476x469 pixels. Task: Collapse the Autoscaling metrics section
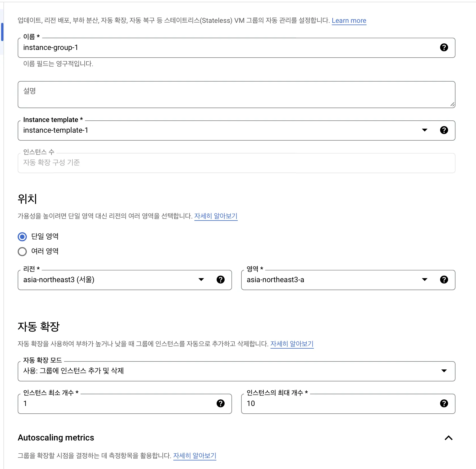(448, 438)
